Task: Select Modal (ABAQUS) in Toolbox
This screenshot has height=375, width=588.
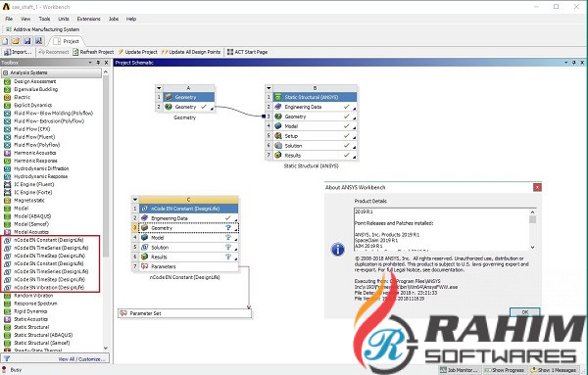Action: click(32, 216)
